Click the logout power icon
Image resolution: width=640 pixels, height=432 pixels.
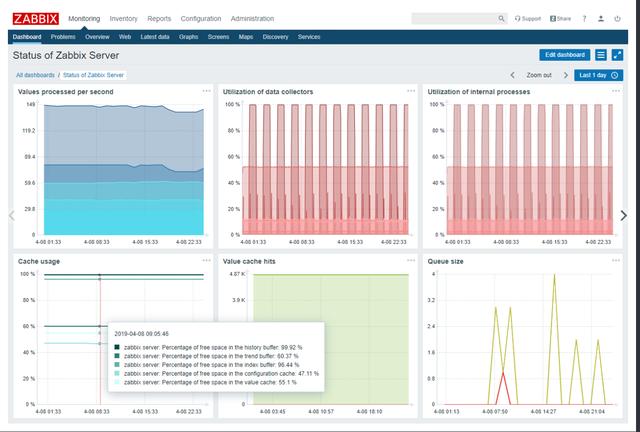coord(618,19)
